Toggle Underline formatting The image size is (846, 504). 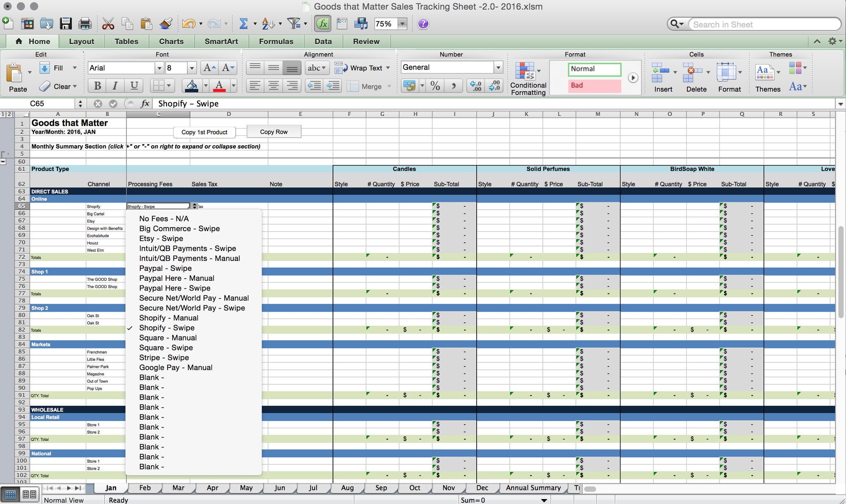coord(134,86)
